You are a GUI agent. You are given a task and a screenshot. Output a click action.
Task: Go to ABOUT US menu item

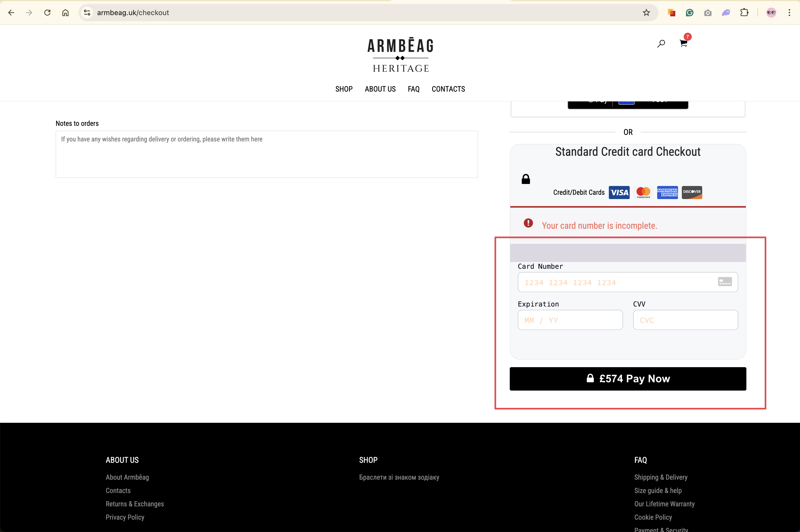(380, 89)
